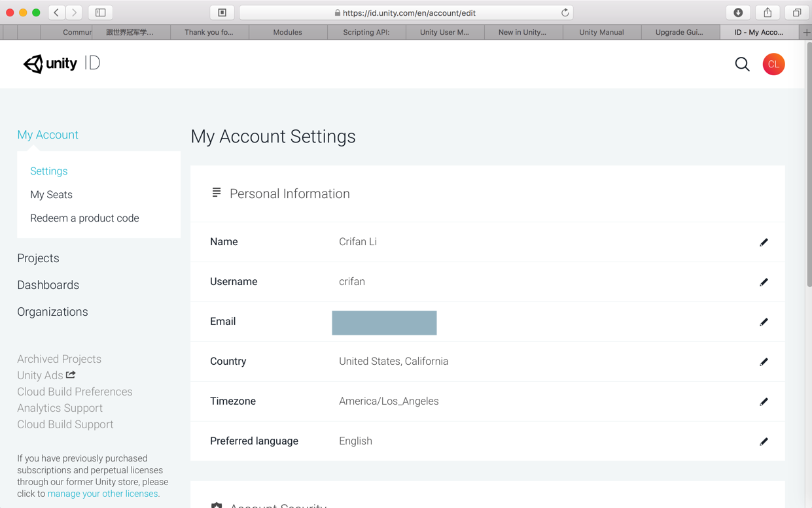Open the Dashboards section
Screen dimensions: 812x508
(x=48, y=285)
